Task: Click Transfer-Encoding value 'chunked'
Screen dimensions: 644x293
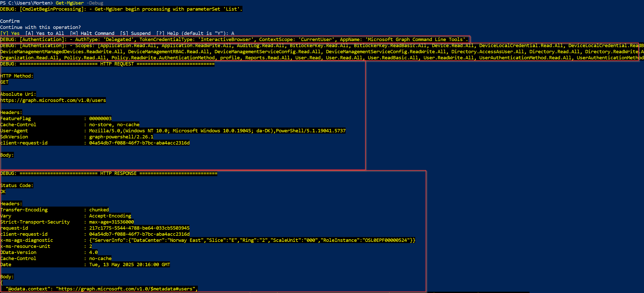Action: click(99, 210)
